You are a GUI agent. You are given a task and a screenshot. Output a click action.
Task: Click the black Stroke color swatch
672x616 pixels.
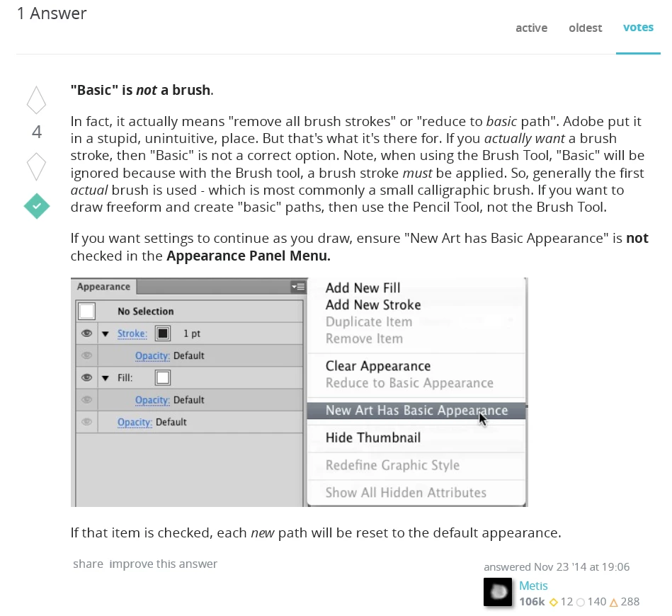[163, 333]
